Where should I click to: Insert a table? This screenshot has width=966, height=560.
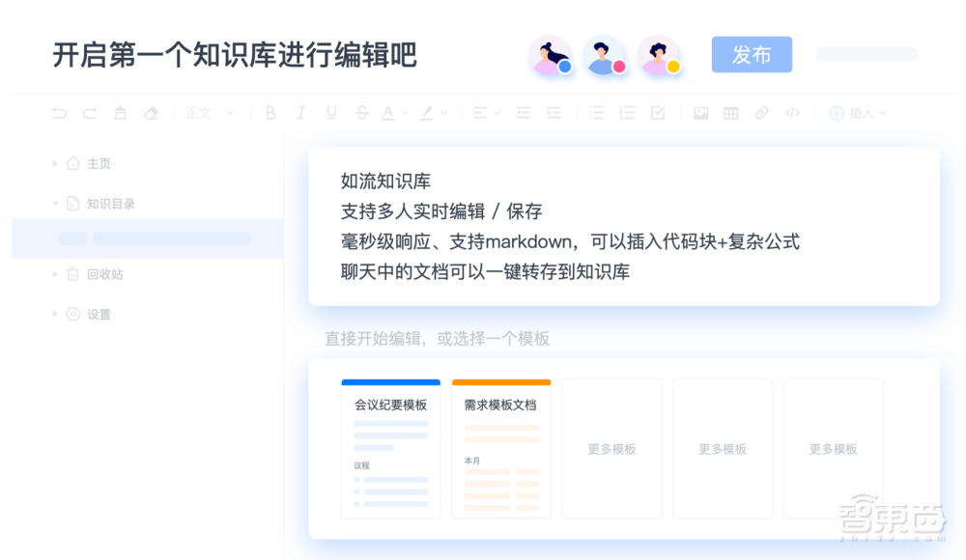tap(730, 113)
